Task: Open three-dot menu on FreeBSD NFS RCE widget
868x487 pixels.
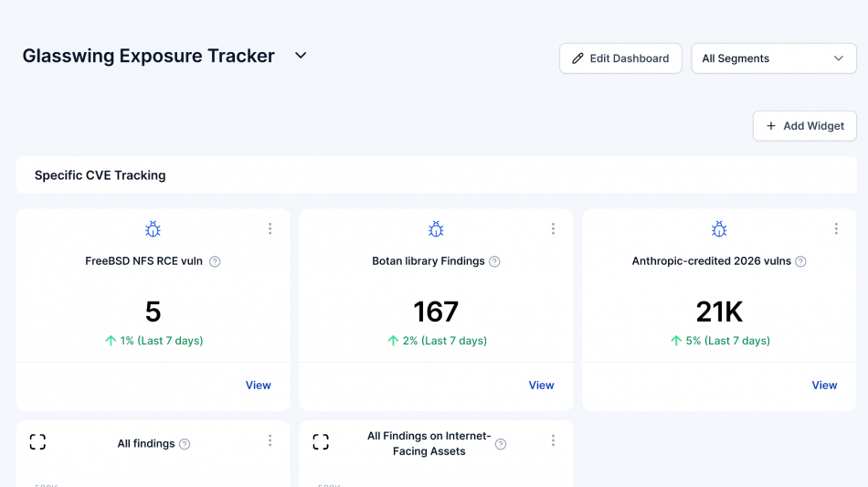Action: [270, 228]
